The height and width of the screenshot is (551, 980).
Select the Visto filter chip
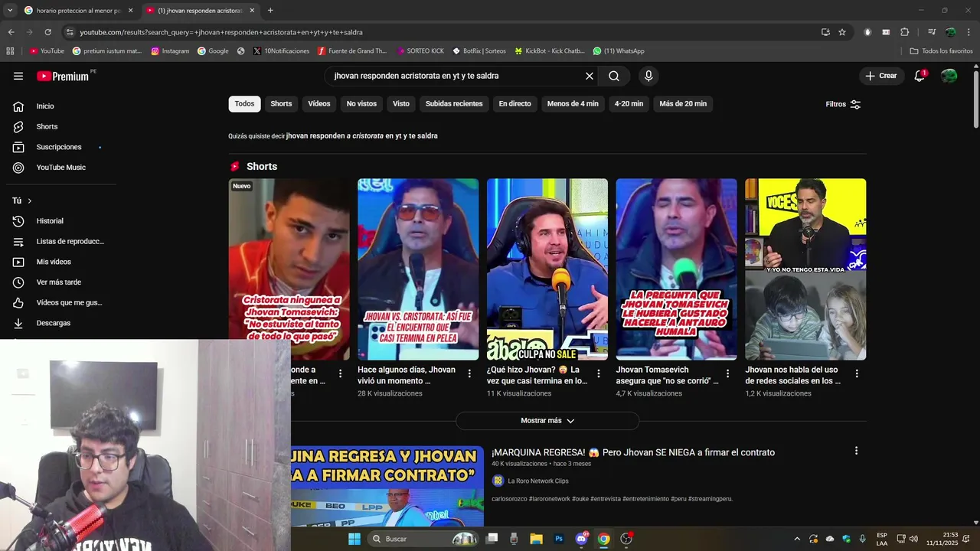(401, 104)
